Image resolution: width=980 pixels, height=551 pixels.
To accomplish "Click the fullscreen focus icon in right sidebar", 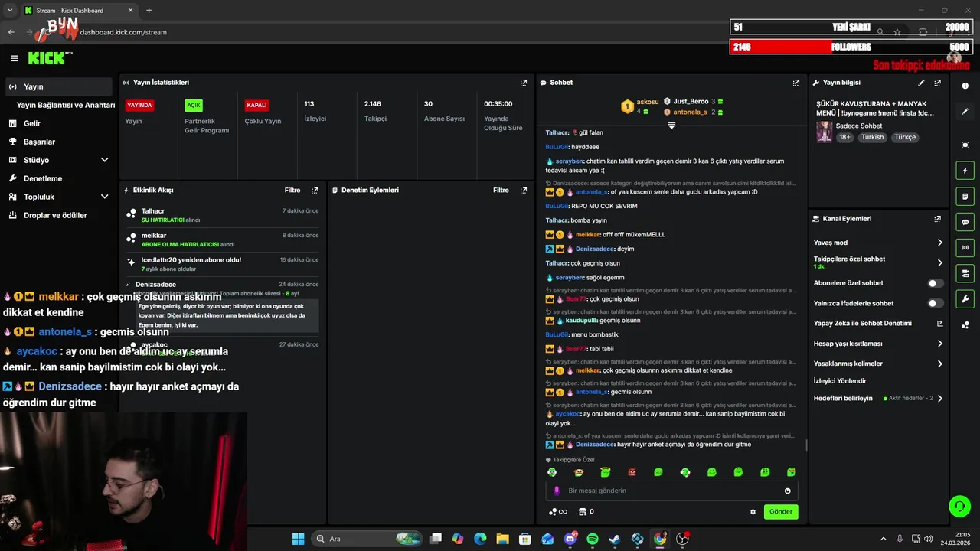I will [x=965, y=145].
